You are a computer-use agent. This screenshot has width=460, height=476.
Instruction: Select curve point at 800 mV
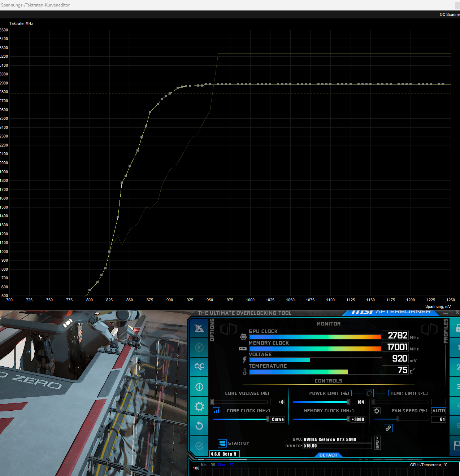point(90,290)
